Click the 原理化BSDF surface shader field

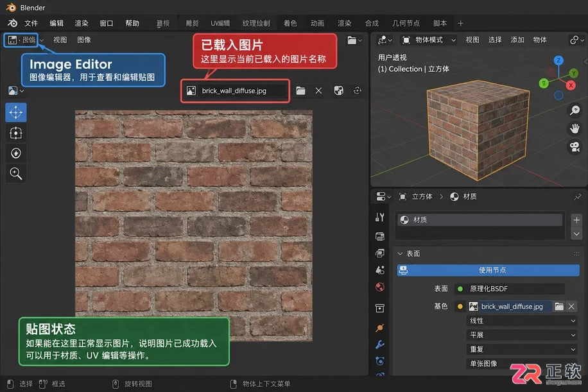tap(510, 289)
